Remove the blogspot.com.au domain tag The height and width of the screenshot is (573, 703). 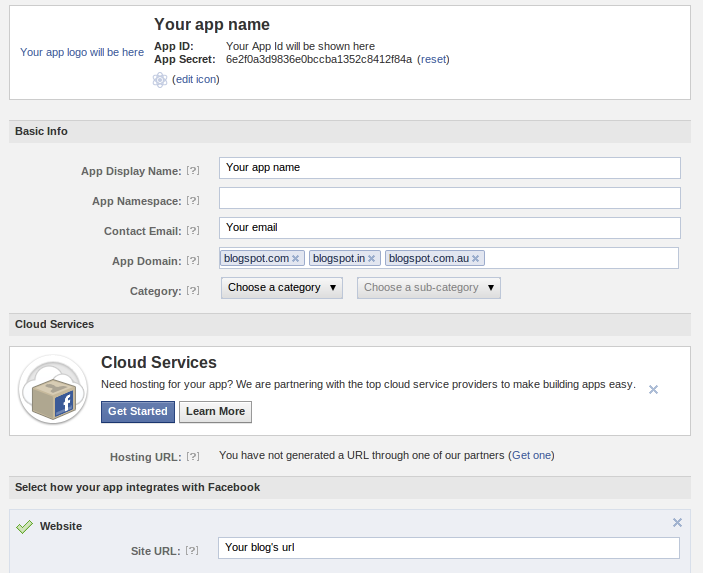coord(476,259)
